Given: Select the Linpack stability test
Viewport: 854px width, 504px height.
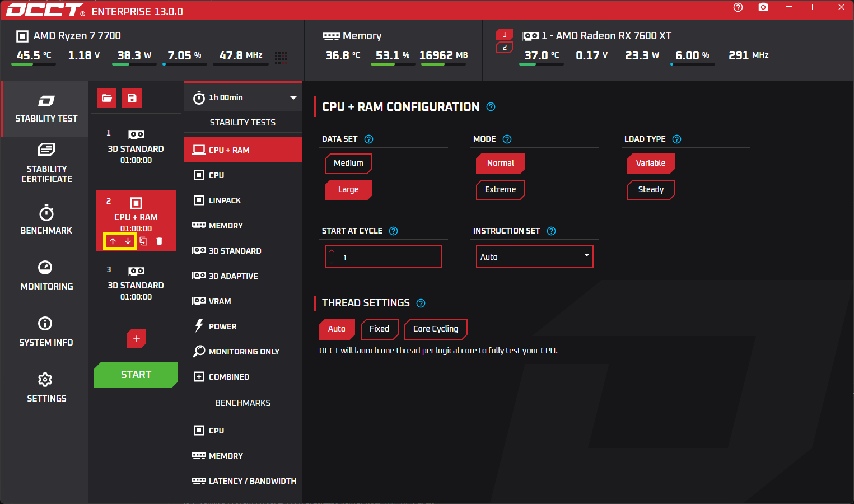Looking at the screenshot, I should click(x=225, y=200).
